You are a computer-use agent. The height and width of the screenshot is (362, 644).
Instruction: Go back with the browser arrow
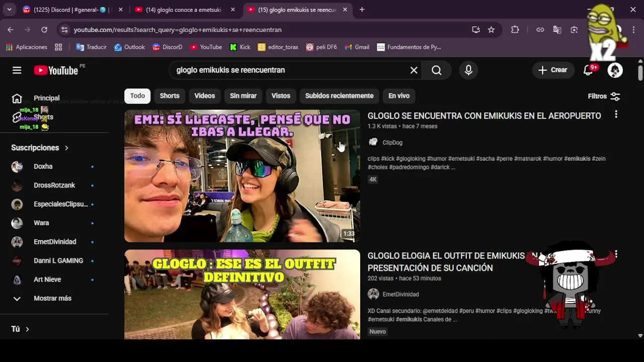pyautogui.click(x=11, y=30)
